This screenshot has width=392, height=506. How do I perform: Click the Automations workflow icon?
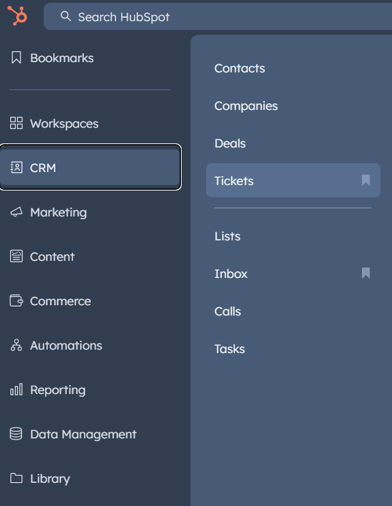[16, 345]
